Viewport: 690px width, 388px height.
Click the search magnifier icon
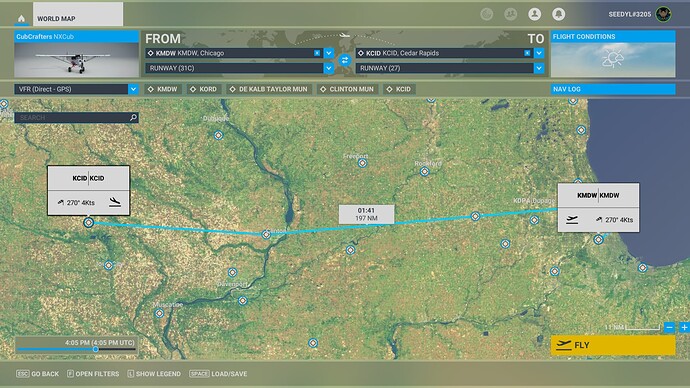coord(133,117)
